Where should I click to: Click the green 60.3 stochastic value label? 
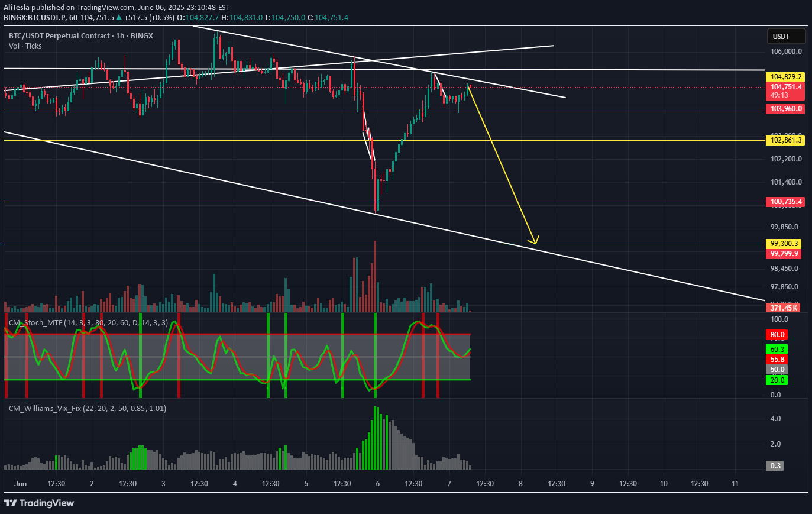(x=777, y=350)
